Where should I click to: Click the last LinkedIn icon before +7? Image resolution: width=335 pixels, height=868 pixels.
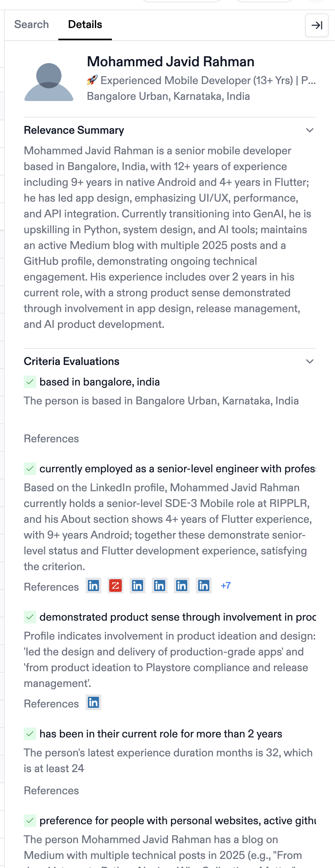tap(204, 586)
